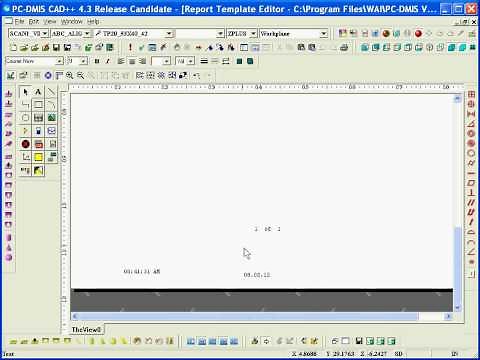Click the zoom out magnifier icon
Screen dimensions: 480x360
tap(80, 76)
